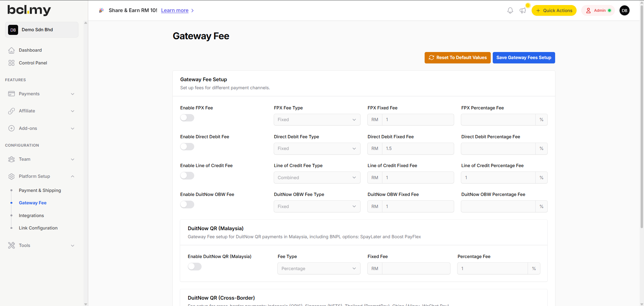Click the FPX Percentage Fee input
Image resolution: width=644 pixels, height=306 pixels.
498,120
